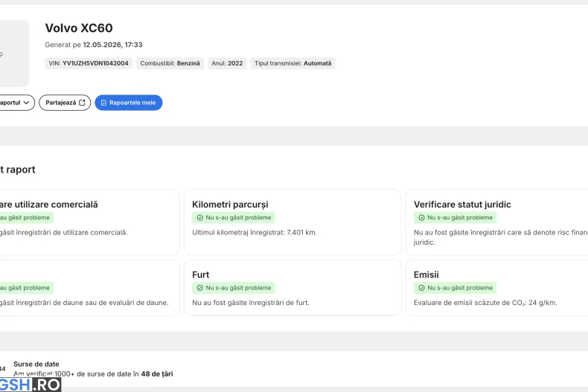
Task: Click the status badge under Kilometri parcurși
Action: pos(234,218)
